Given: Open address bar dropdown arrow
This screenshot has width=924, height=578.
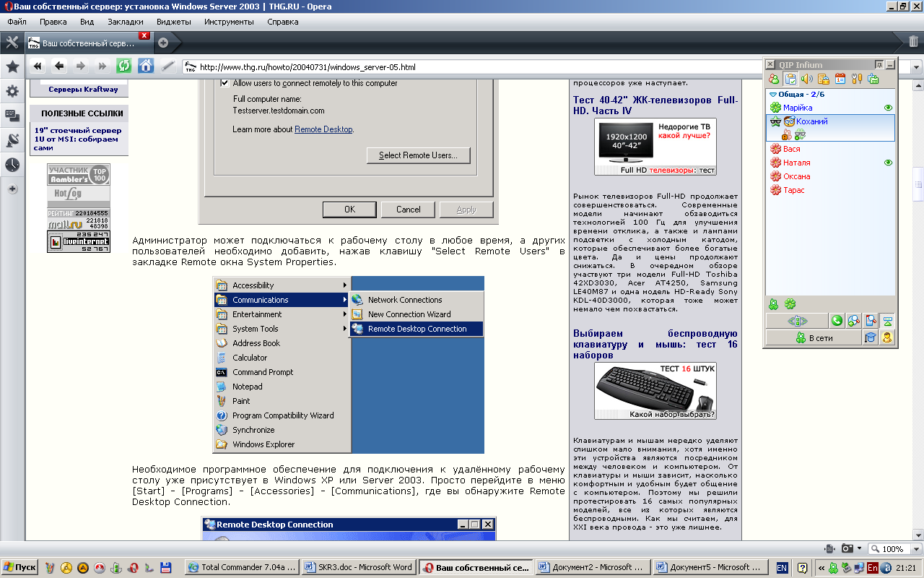Looking at the screenshot, I should tap(917, 66).
